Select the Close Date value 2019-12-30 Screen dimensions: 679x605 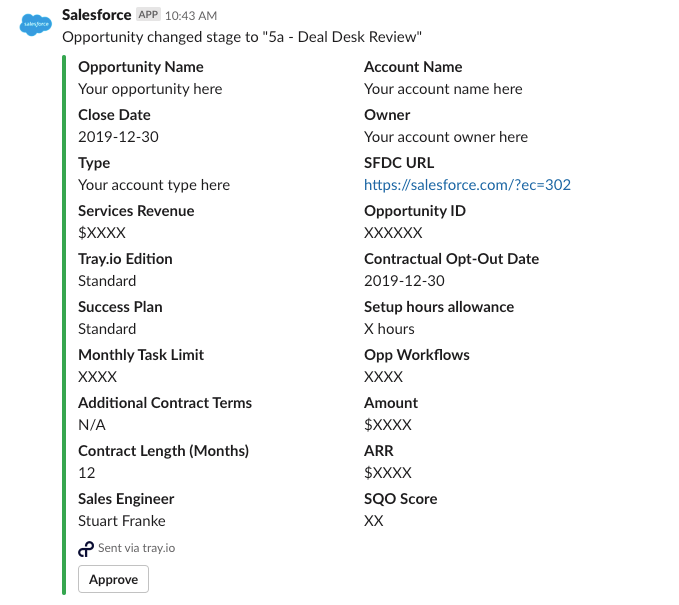click(118, 137)
